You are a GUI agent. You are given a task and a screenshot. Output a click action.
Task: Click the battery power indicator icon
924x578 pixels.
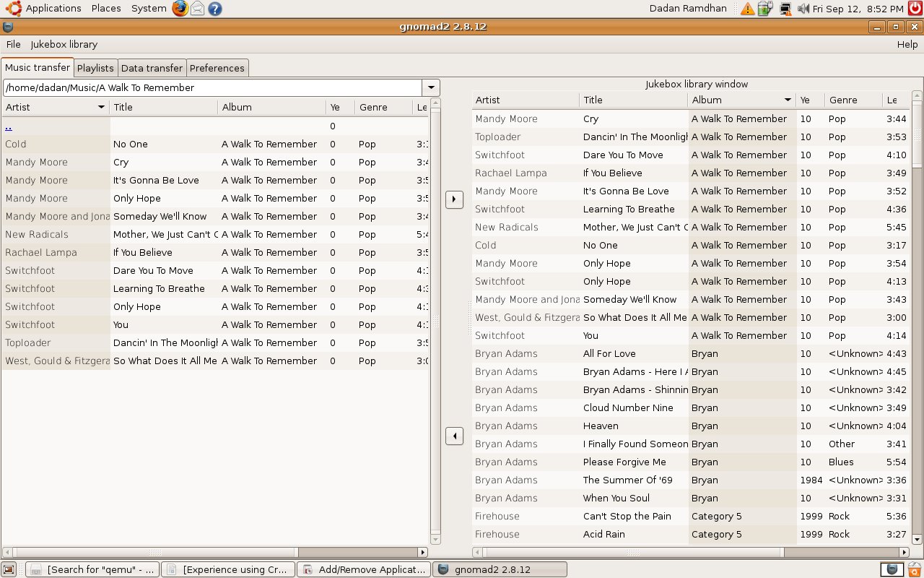[765, 9]
